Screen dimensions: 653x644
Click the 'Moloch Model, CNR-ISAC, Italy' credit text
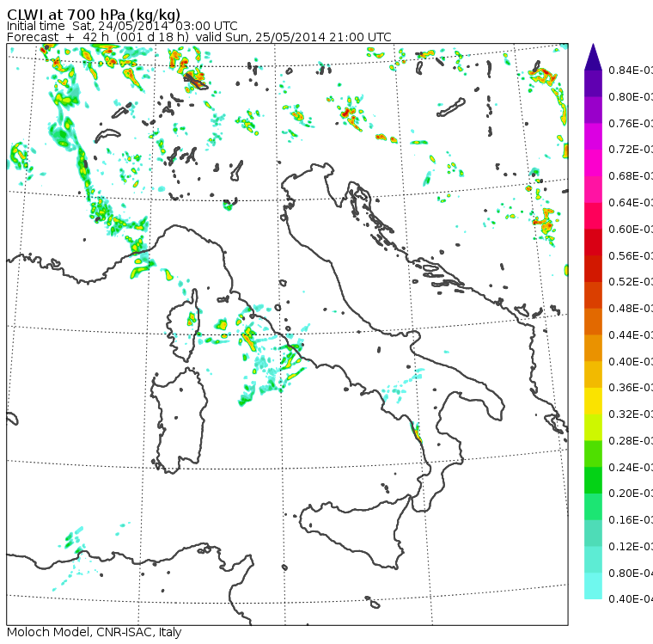(x=95, y=632)
